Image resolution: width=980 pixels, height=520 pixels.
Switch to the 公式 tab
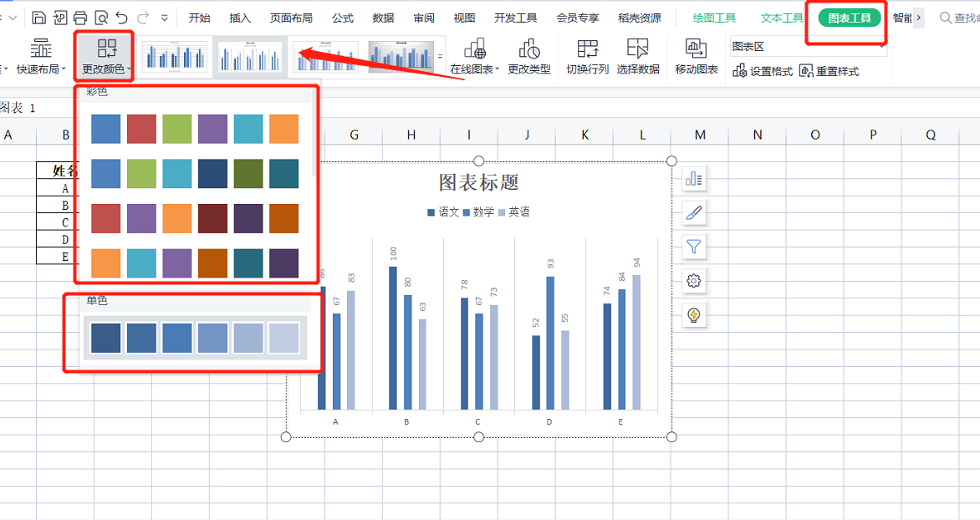point(343,18)
